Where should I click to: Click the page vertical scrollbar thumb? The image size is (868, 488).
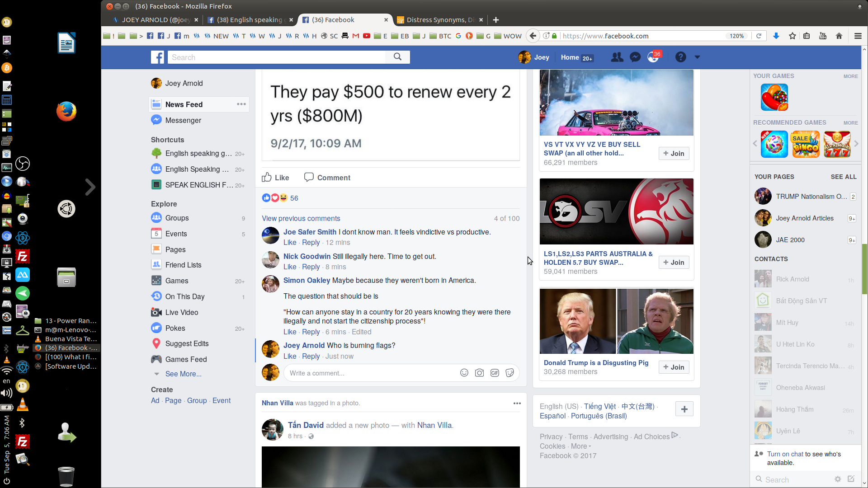click(x=864, y=269)
